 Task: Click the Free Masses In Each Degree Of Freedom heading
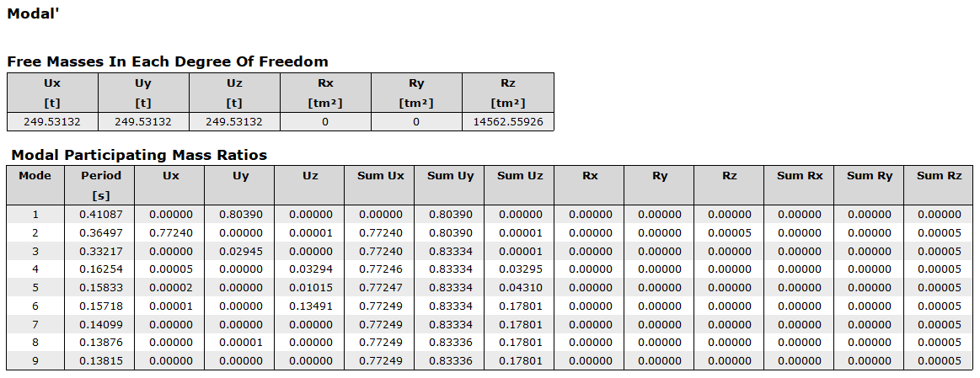[x=168, y=61]
